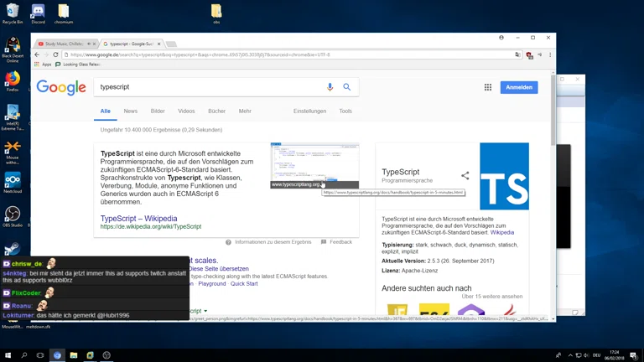Open Discord desktop shortcut

tap(38, 13)
